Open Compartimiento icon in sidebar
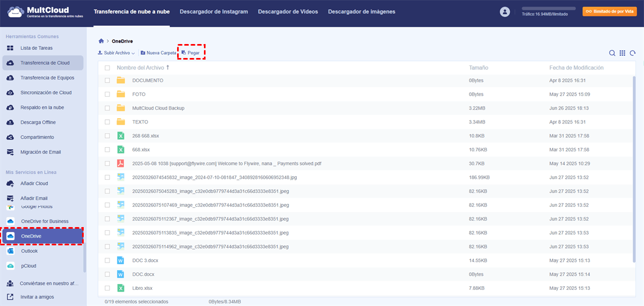644x306 pixels. [10, 137]
